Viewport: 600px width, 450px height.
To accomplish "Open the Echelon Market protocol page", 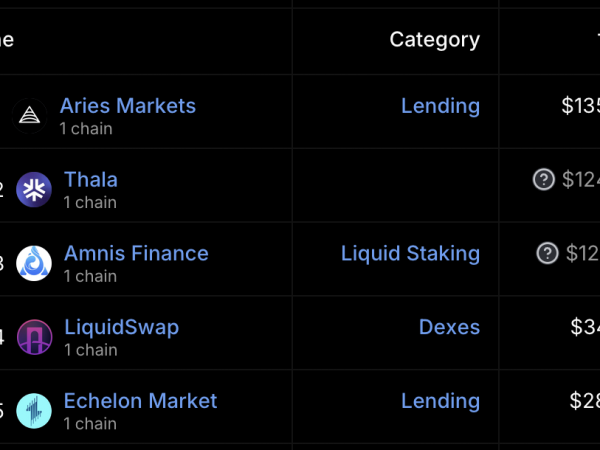I will (140, 401).
